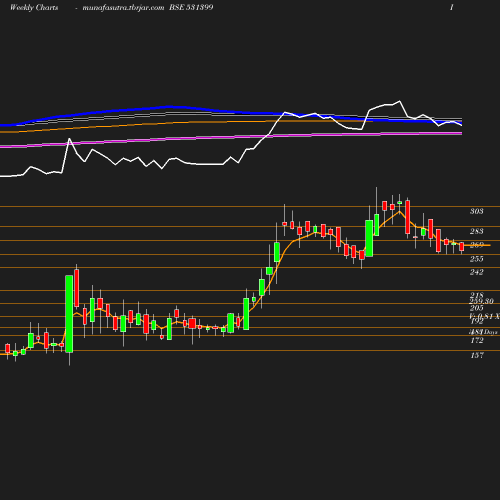This screenshot has height=500, width=500.
Task: Click the 205 price level label
Action: (x=477, y=308)
